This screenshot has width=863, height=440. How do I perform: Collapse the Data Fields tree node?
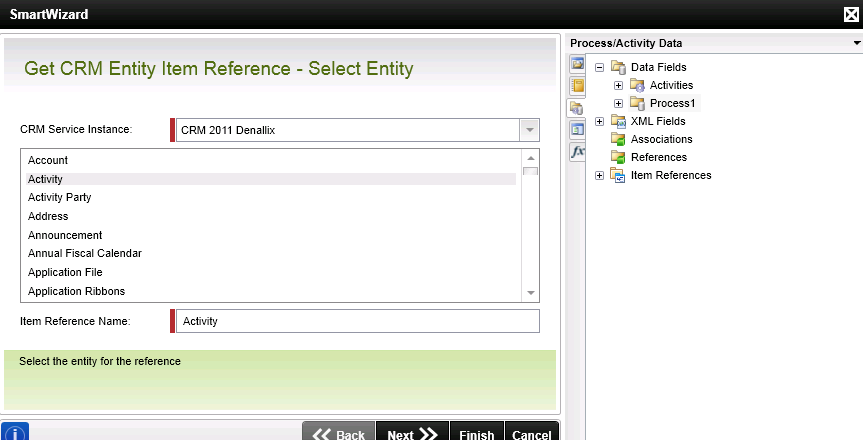[599, 67]
